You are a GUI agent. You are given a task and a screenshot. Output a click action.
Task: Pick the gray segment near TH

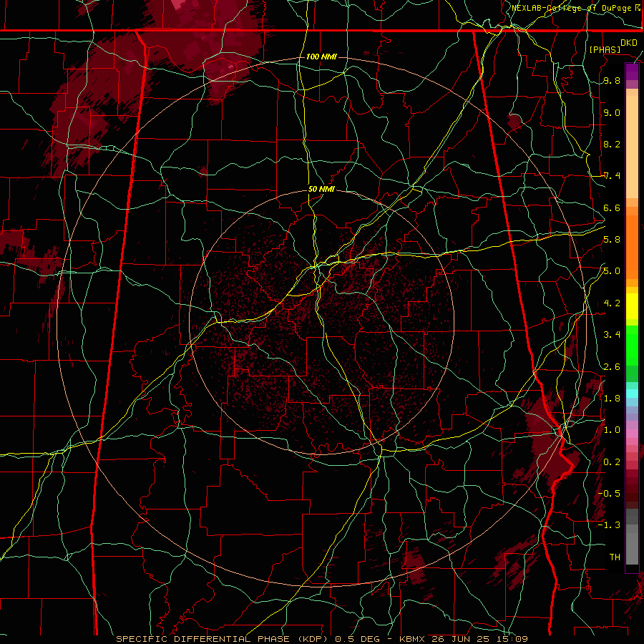632,548
